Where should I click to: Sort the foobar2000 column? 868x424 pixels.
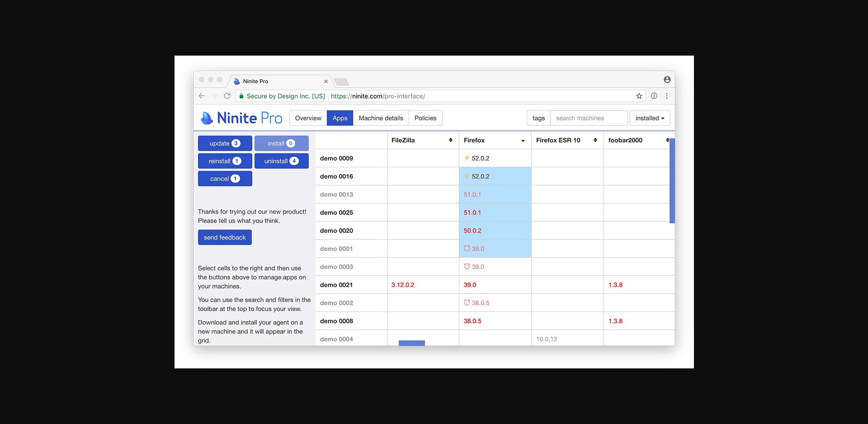667,140
